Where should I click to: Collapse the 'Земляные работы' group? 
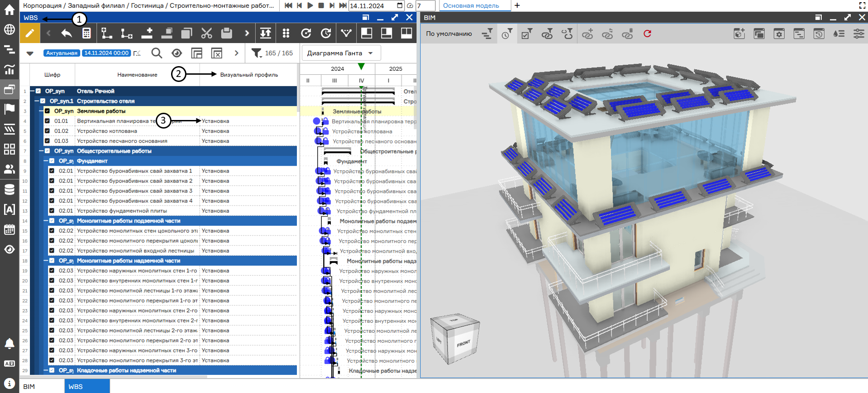tap(41, 111)
